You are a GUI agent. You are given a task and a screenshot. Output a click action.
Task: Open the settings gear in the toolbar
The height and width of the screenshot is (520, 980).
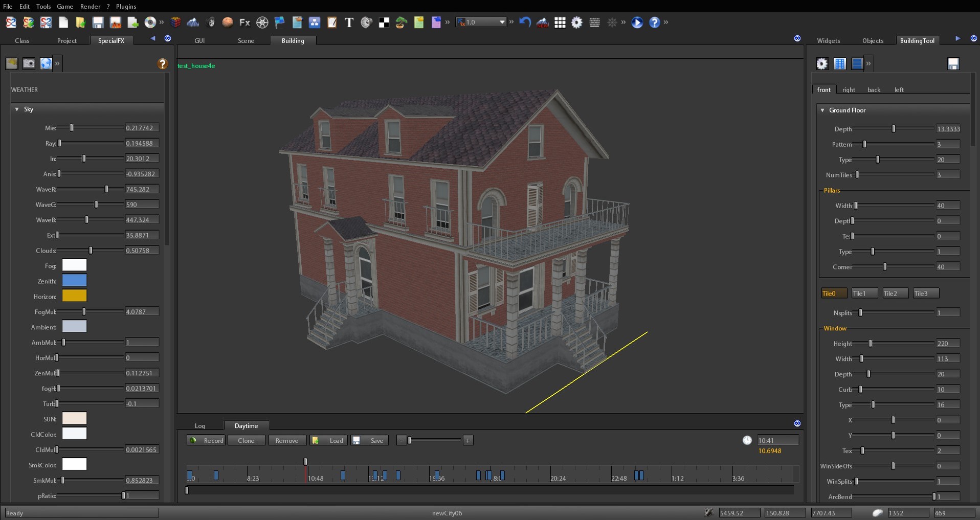click(x=577, y=22)
